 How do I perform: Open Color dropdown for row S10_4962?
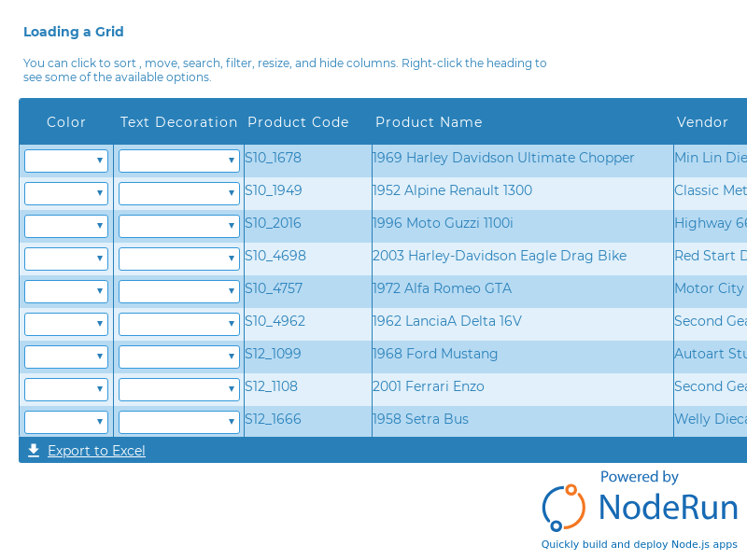tap(66, 324)
